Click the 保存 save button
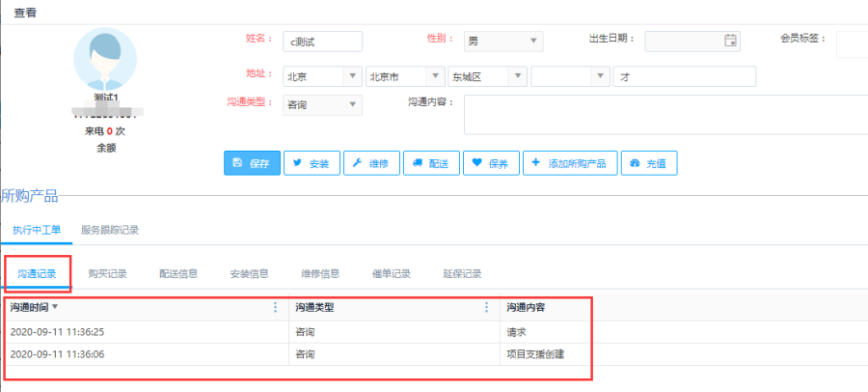Viewport: 868px width, 392px height. [253, 163]
